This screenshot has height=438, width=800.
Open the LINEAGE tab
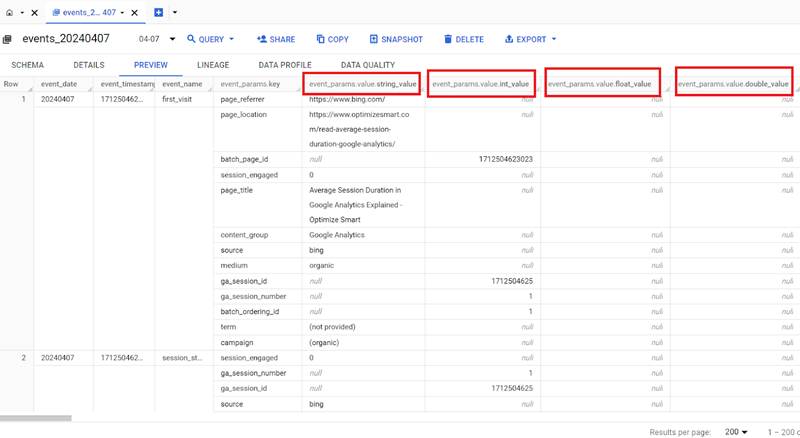[x=213, y=65]
